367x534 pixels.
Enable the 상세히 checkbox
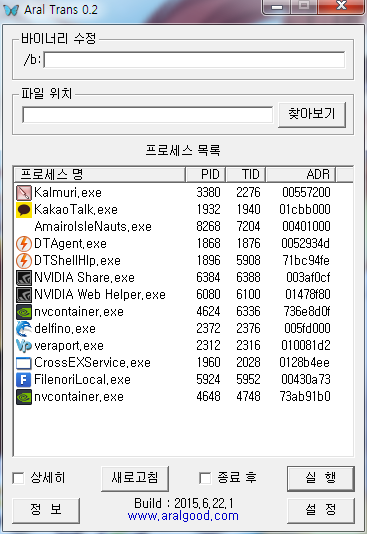pos(18,478)
